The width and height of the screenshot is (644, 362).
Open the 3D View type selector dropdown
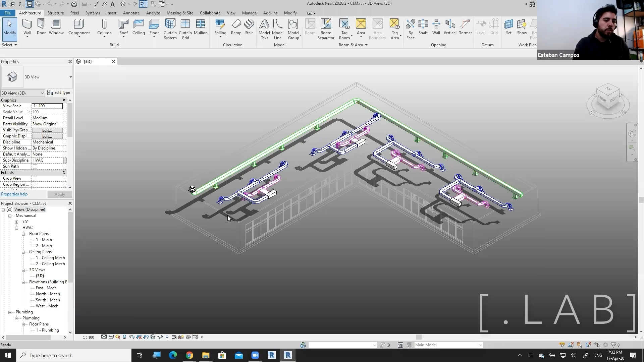tap(70, 77)
